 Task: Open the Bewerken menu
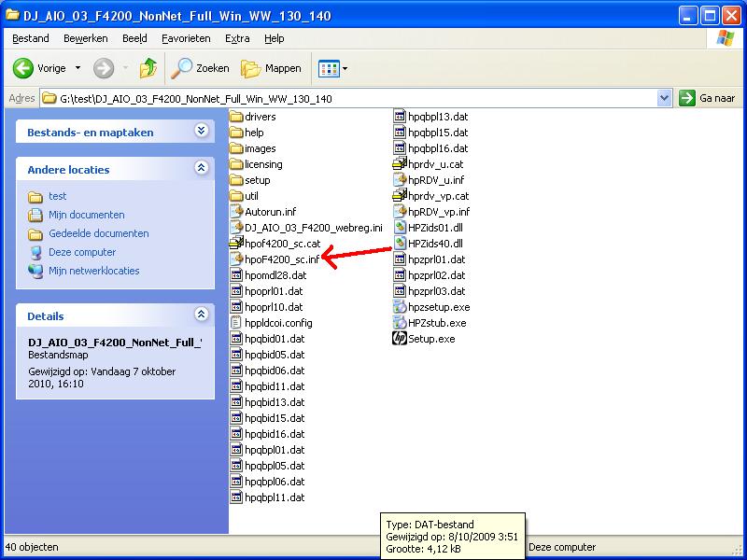coord(86,38)
